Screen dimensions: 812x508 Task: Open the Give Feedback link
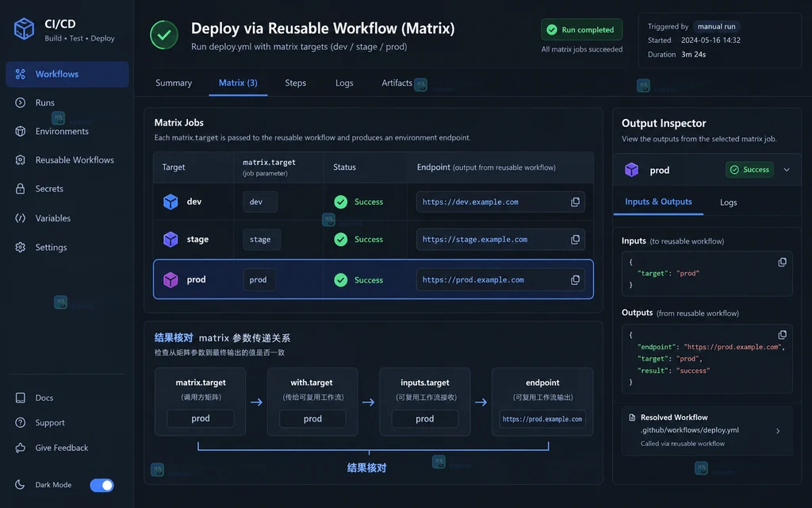[x=62, y=448]
